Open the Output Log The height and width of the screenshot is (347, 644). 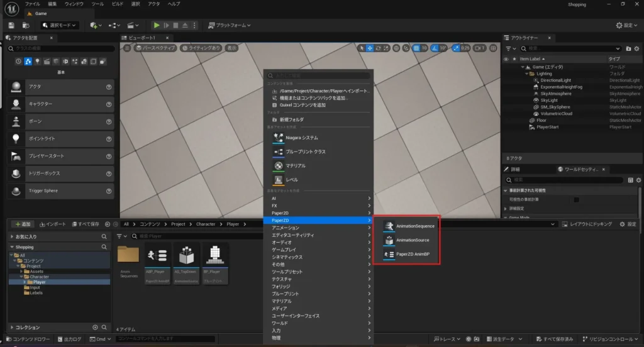69,339
